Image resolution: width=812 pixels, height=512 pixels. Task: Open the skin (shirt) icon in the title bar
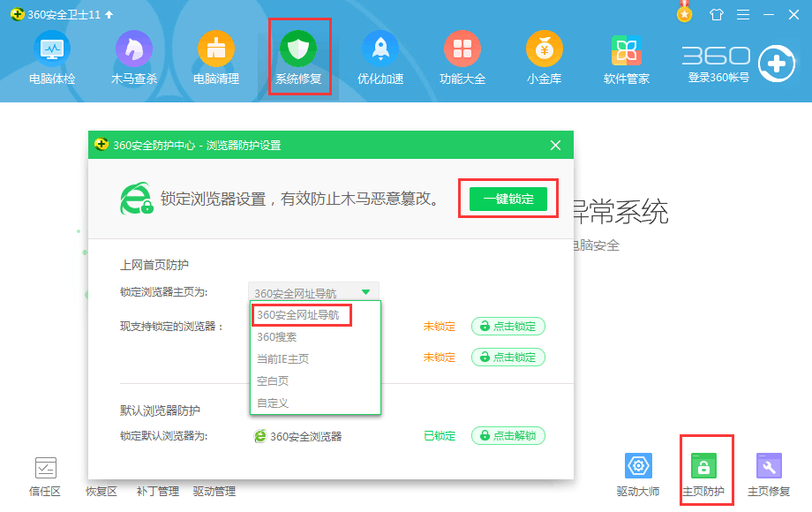(x=717, y=14)
